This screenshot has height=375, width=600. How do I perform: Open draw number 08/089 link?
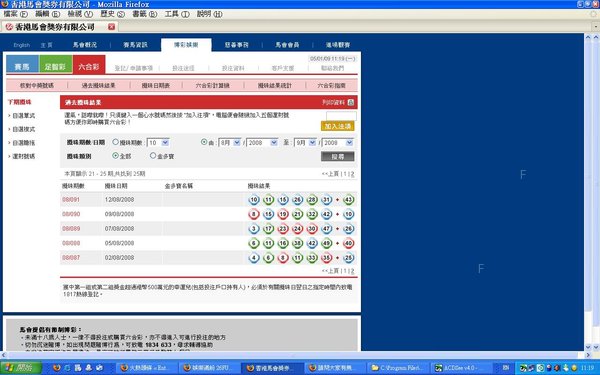[x=71, y=228]
